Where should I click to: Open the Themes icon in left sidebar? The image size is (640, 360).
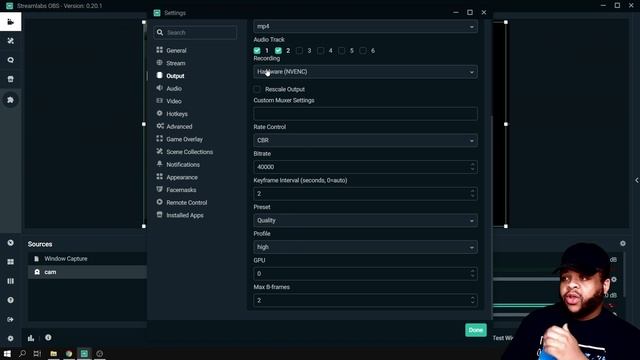pyautogui.click(x=11, y=41)
